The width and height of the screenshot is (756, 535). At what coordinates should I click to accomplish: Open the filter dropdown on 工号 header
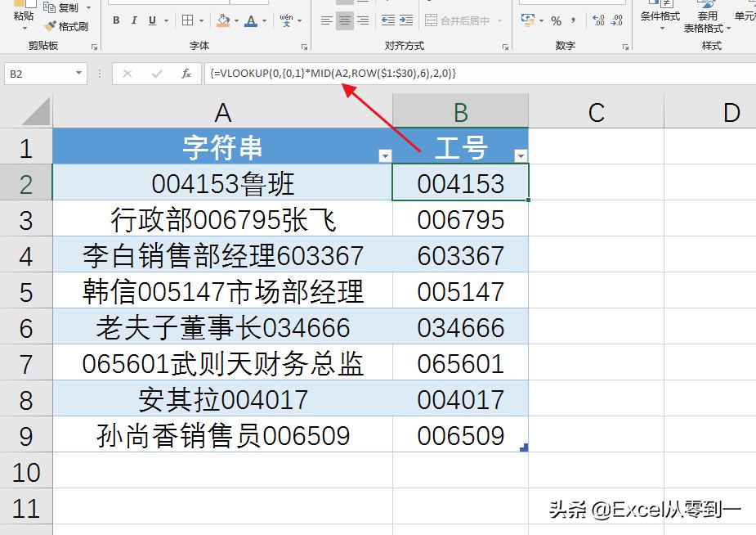click(x=520, y=154)
